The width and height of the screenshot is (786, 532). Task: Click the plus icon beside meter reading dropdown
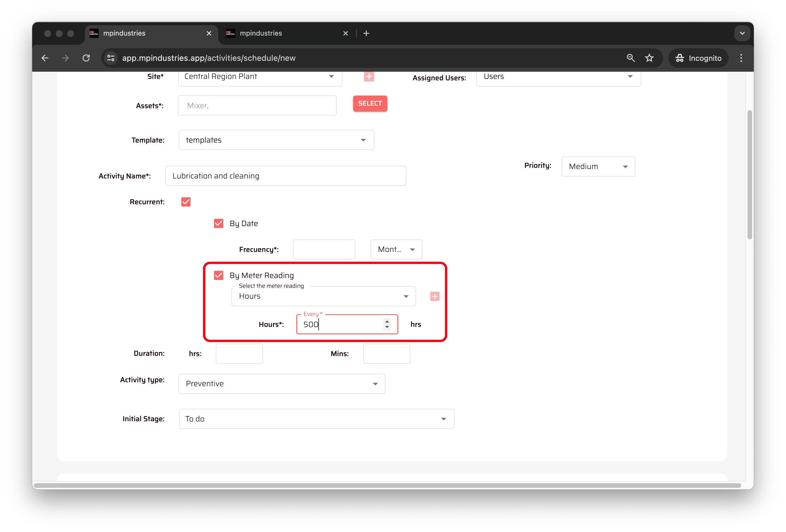pyautogui.click(x=435, y=296)
